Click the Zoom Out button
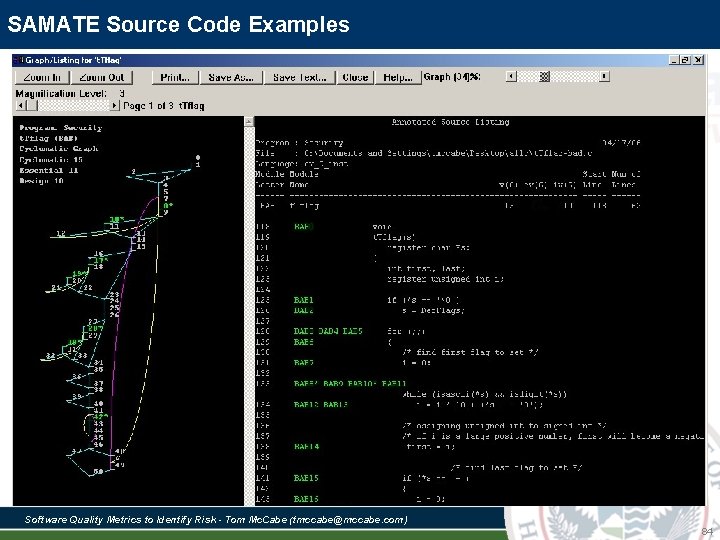 click(x=101, y=77)
